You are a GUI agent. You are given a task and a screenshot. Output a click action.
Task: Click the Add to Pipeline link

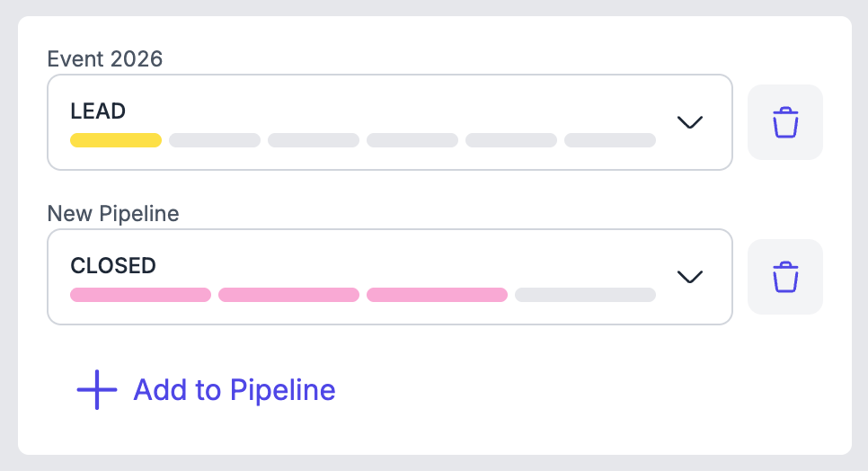tap(234, 390)
